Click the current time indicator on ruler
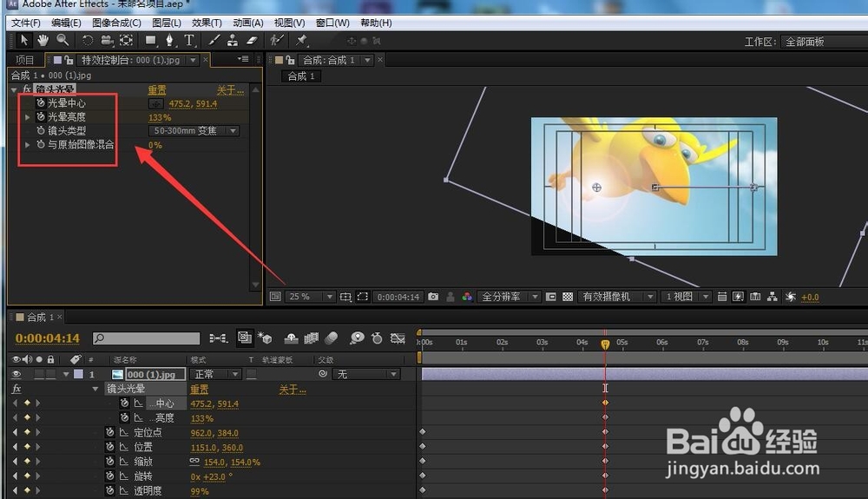The height and width of the screenshot is (499, 868). [605, 345]
